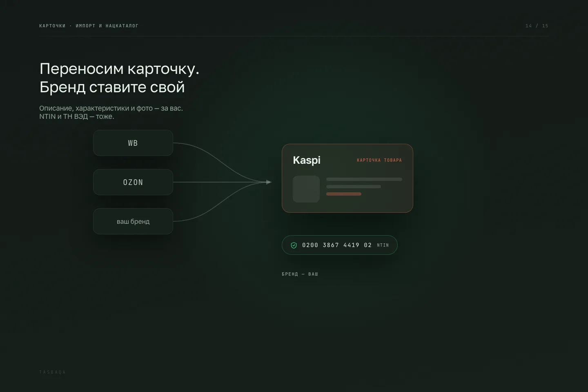588x392 pixels.
Task: Click the 'Описание, характеристики и фото' line
Action: [x=111, y=108]
